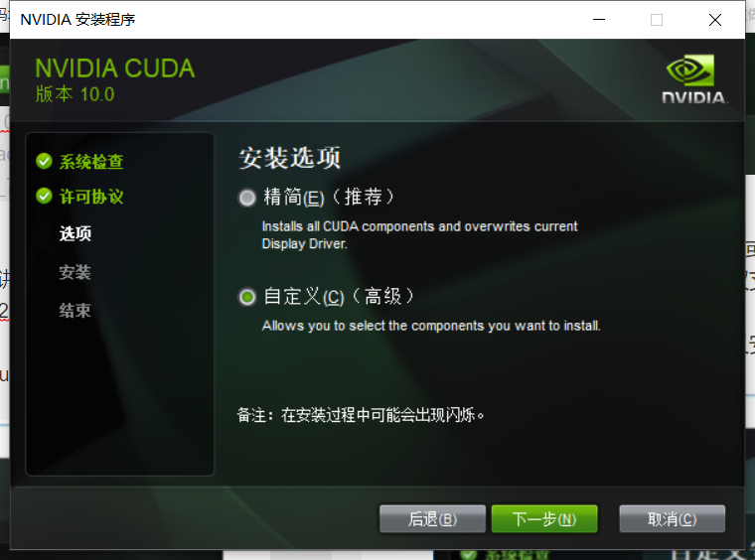Click the green checkmark beside 许可协议
Image resolution: width=755 pixels, height=560 pixels.
point(44,196)
